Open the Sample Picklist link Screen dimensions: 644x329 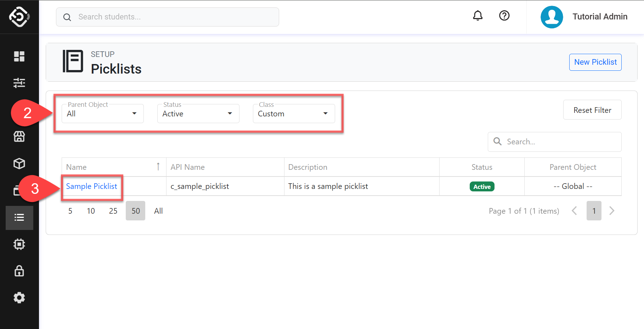click(x=91, y=186)
